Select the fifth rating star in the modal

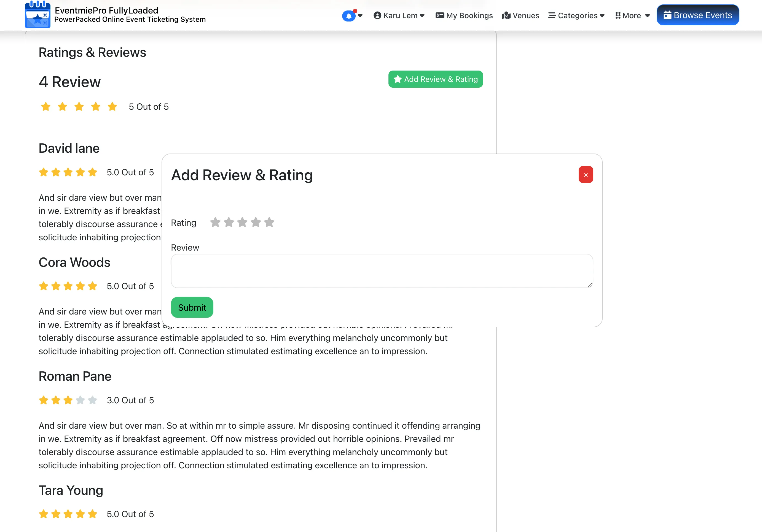point(269,222)
